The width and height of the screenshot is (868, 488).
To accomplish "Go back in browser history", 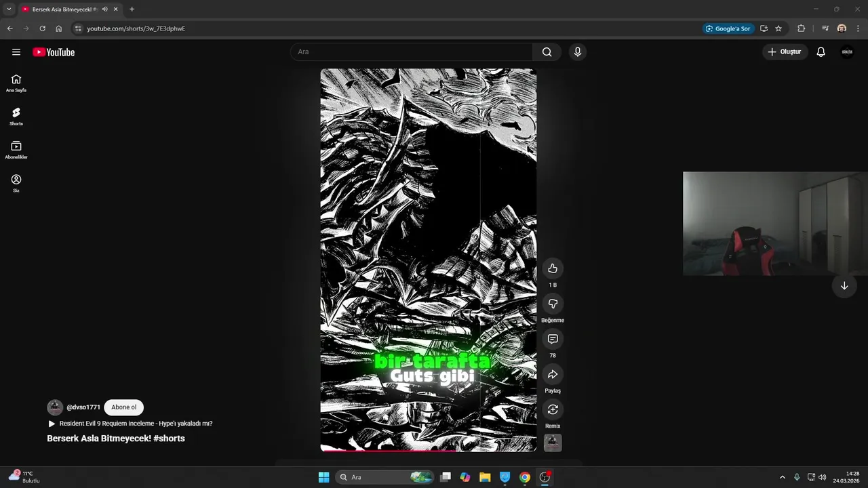I will click(x=9, y=28).
